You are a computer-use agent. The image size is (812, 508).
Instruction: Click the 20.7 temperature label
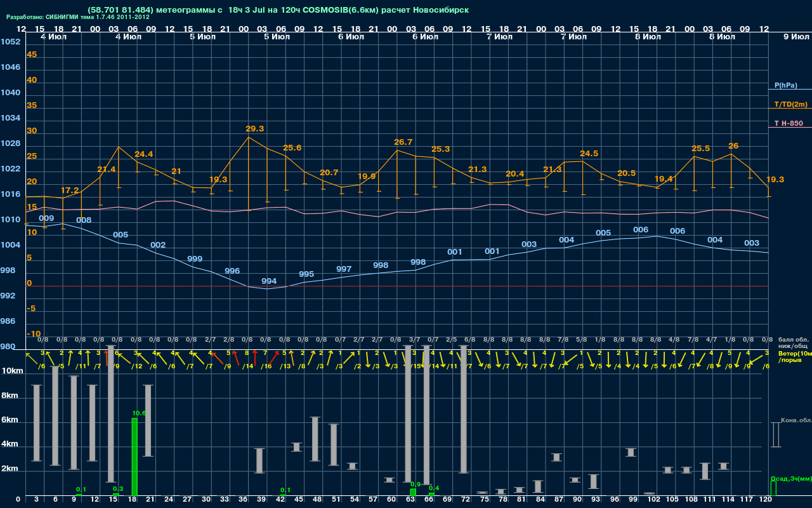pyautogui.click(x=329, y=173)
